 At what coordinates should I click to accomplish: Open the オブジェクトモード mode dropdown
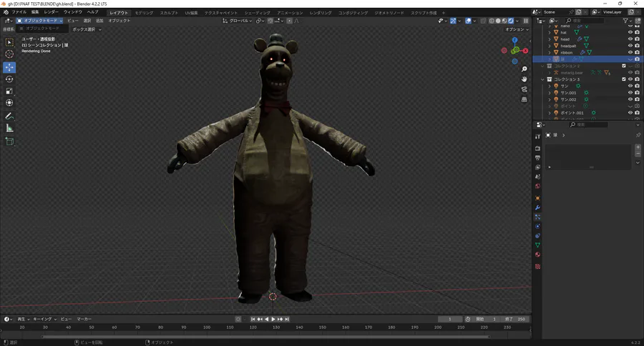pos(39,21)
